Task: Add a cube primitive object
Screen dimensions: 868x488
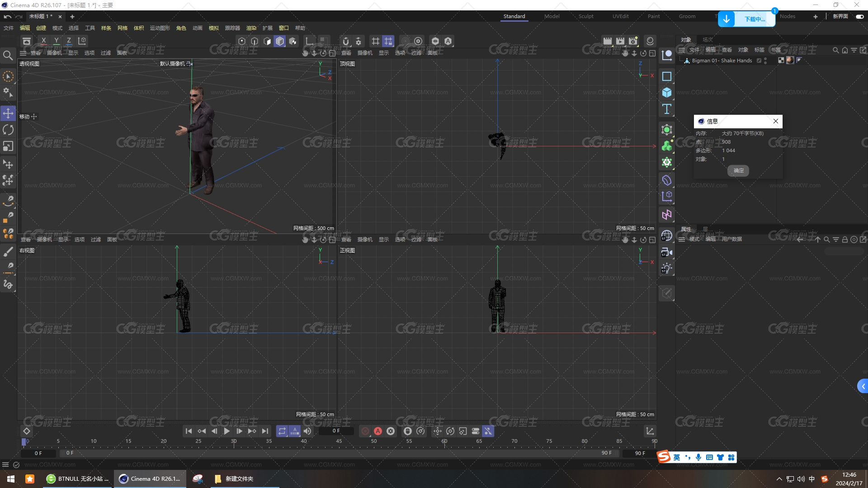Action: point(667,93)
